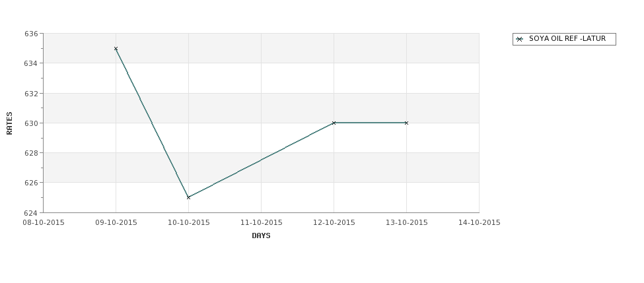Click the RATES axis title
The width and height of the screenshot is (644, 283).
pyautogui.click(x=9, y=123)
